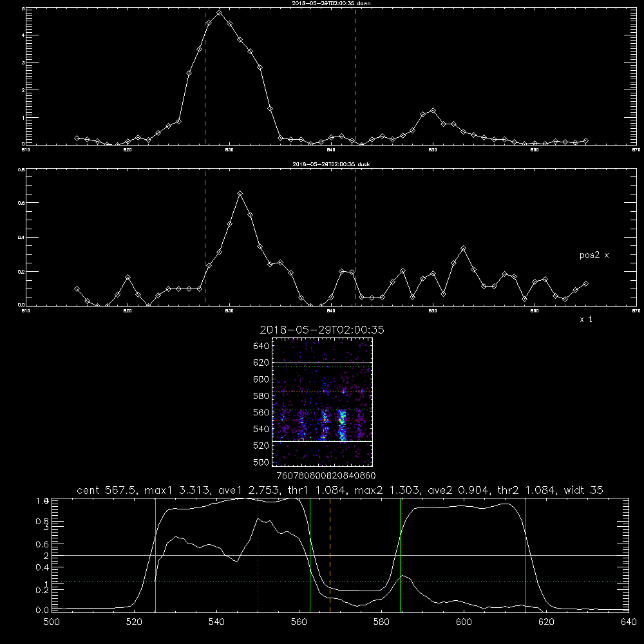The width and height of the screenshot is (644, 644).
Task: Click the highest diamond point in dusk plot
Action: tap(240, 193)
